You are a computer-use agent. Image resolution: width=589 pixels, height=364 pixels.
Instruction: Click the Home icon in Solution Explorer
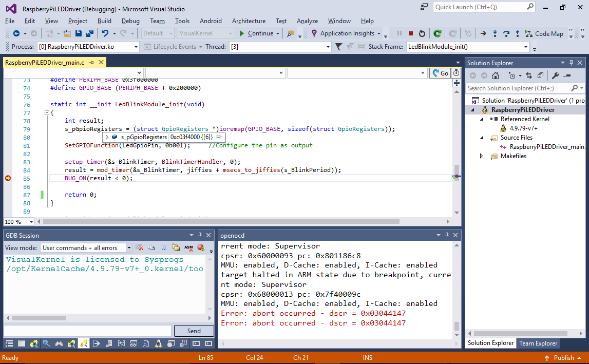click(x=496, y=75)
